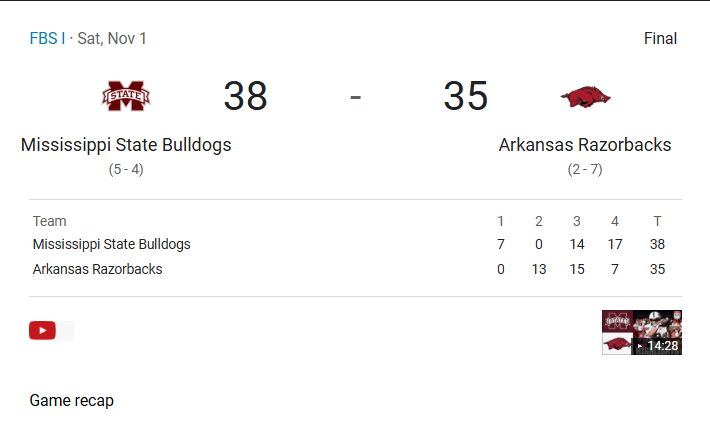Click Mississippi State's score of 38
710x438 pixels.
coord(245,97)
